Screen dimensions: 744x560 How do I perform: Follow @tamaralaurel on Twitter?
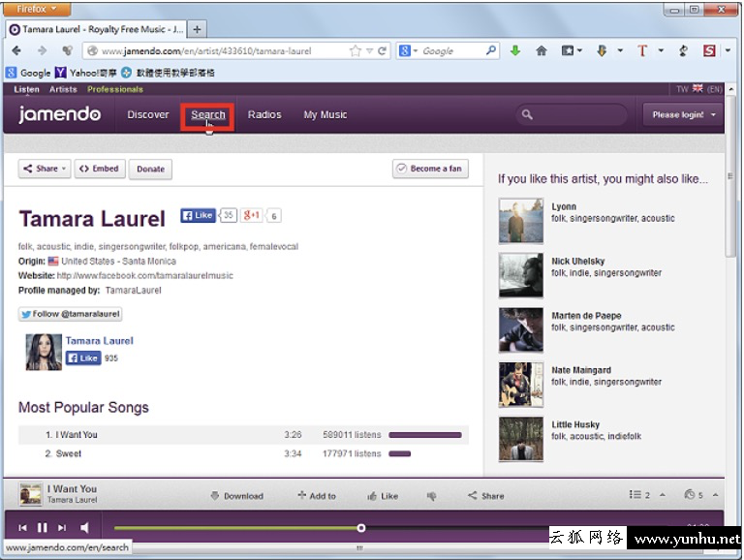[70, 314]
